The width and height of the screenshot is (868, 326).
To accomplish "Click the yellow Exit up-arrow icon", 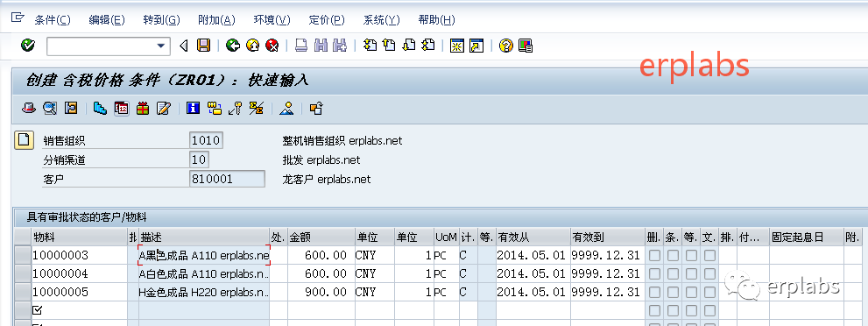I will (253, 46).
